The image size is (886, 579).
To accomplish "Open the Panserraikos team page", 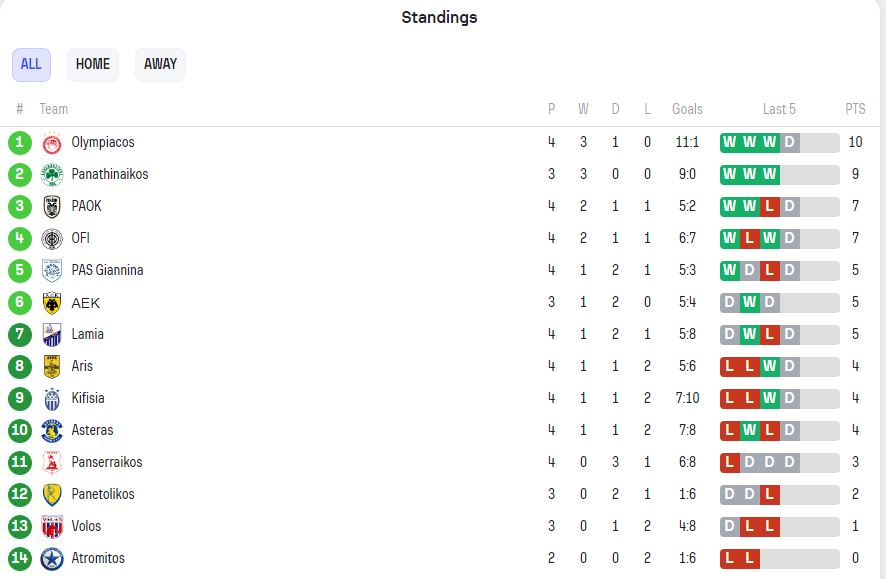I will point(107,462).
